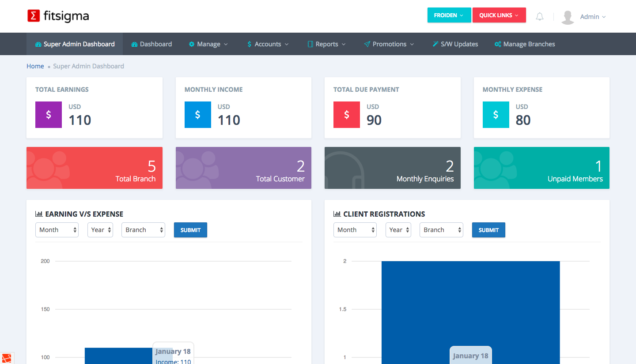
Task: Click cyan dollar icon under Monthly Expense
Action: (496, 115)
